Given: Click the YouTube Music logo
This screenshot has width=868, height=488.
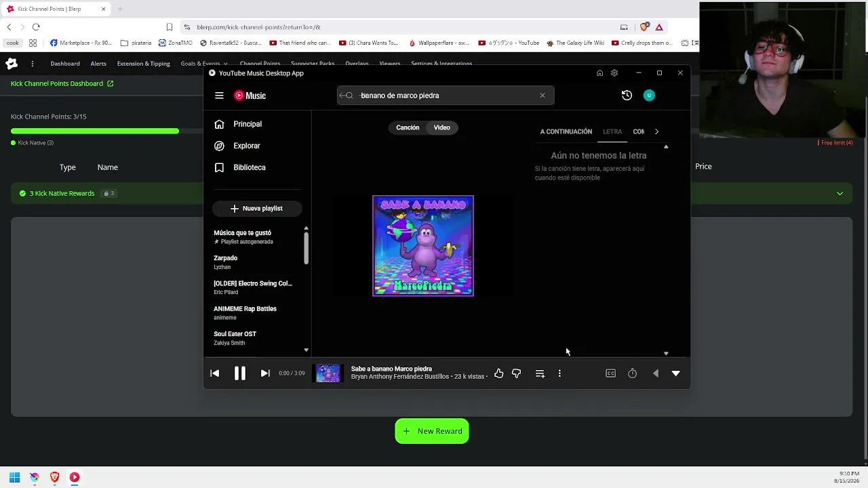Looking at the screenshot, I should [250, 96].
